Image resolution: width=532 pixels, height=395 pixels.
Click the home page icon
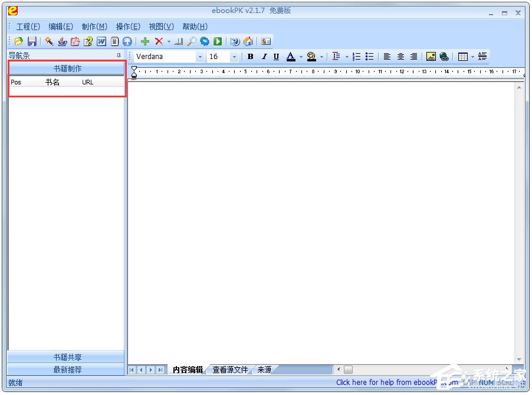tap(248, 41)
